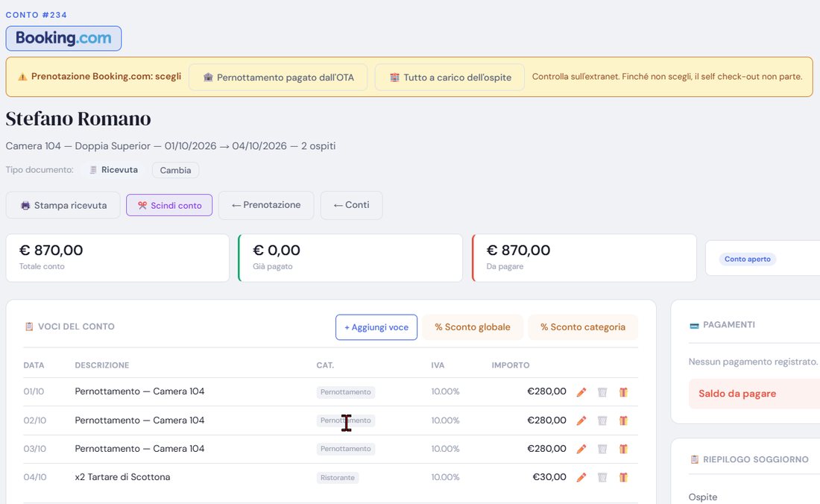Delete the 02/10 Pernottamento row trash icon
Viewport: 820px width, 504px height.
[602, 420]
